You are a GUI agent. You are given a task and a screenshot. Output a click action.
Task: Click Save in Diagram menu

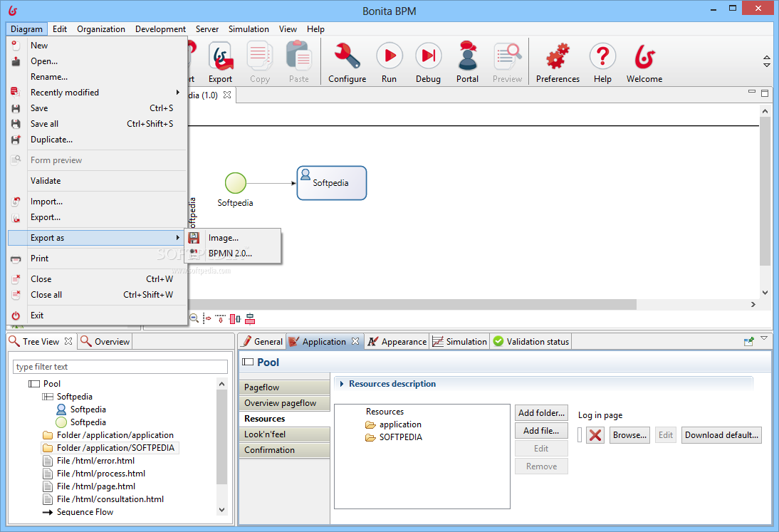coord(98,108)
